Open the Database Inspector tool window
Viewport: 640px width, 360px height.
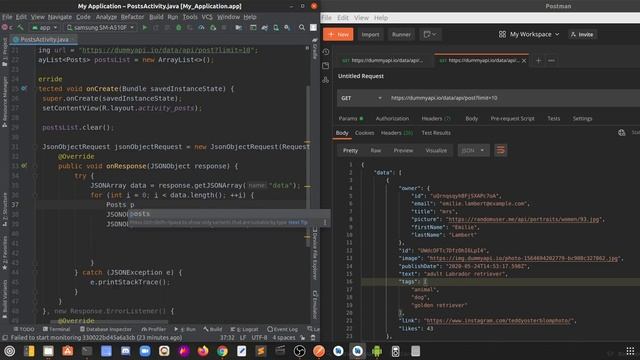coord(106,329)
